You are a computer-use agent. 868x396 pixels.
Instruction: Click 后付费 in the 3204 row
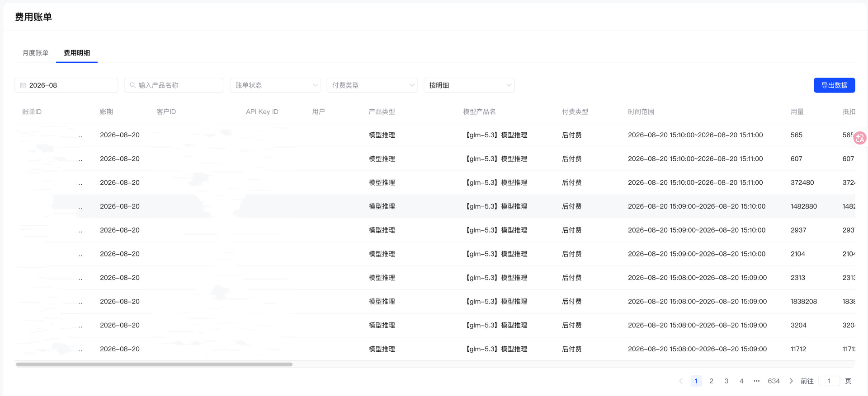pyautogui.click(x=571, y=325)
